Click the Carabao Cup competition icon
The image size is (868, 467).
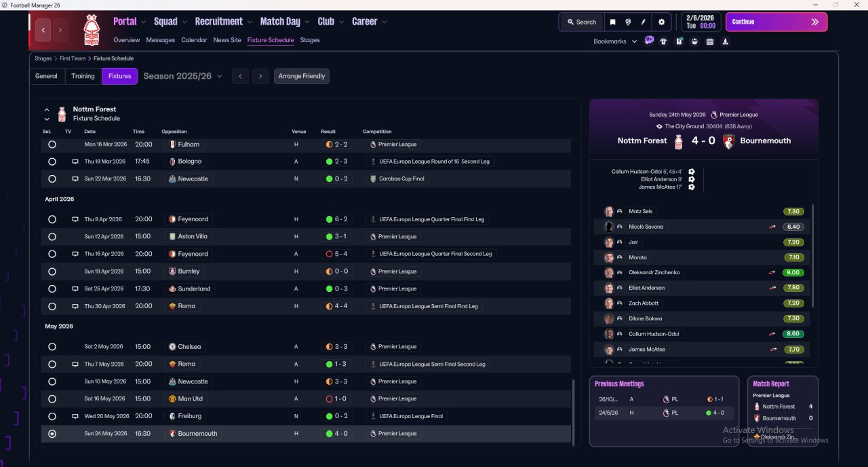pos(372,179)
